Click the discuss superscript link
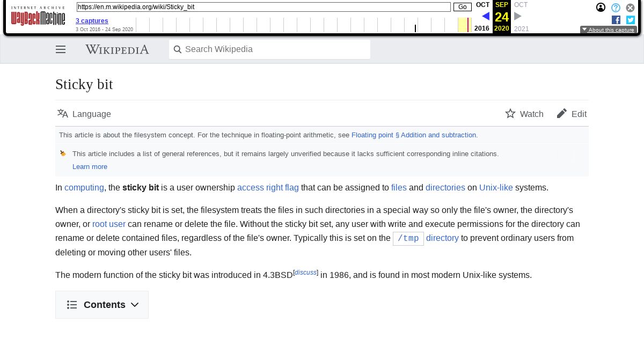 305,273
